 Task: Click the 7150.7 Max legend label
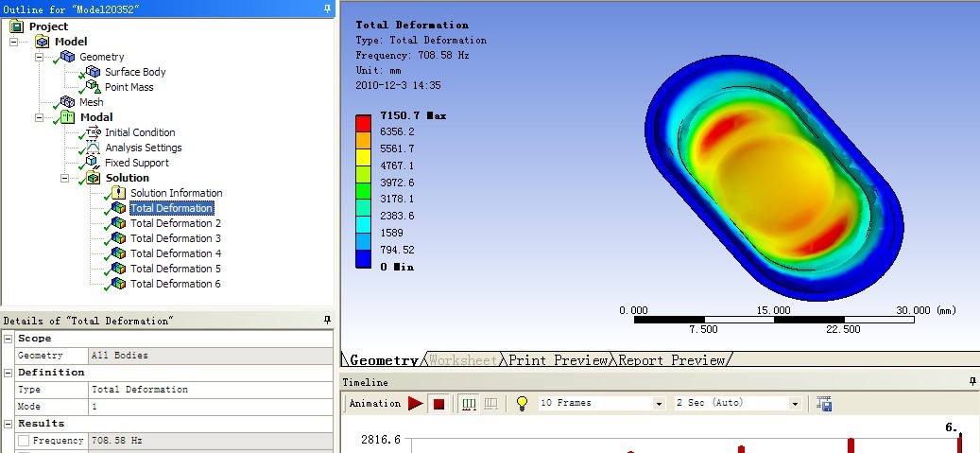413,115
